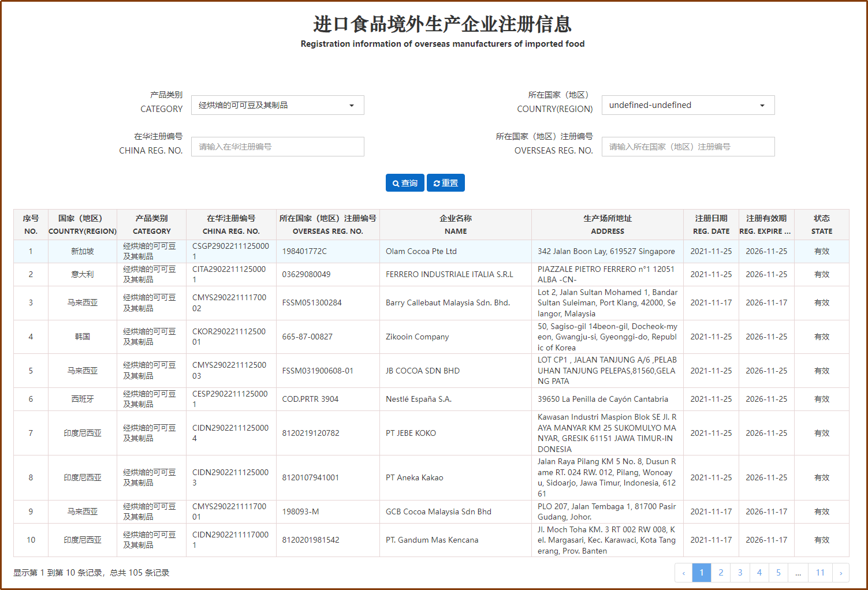Click China reg number CKOR29022111250001
This screenshot has height=590, width=868.
tap(229, 337)
